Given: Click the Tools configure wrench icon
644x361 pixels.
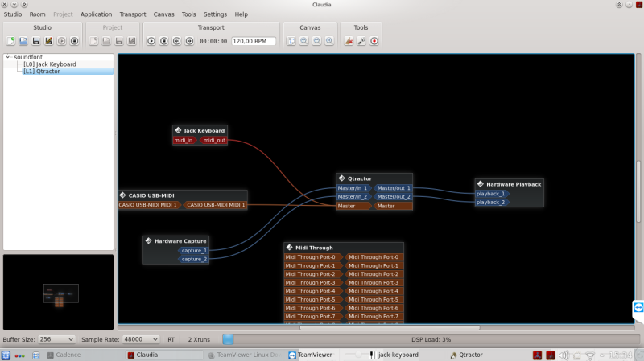Looking at the screenshot, I should tap(361, 41).
